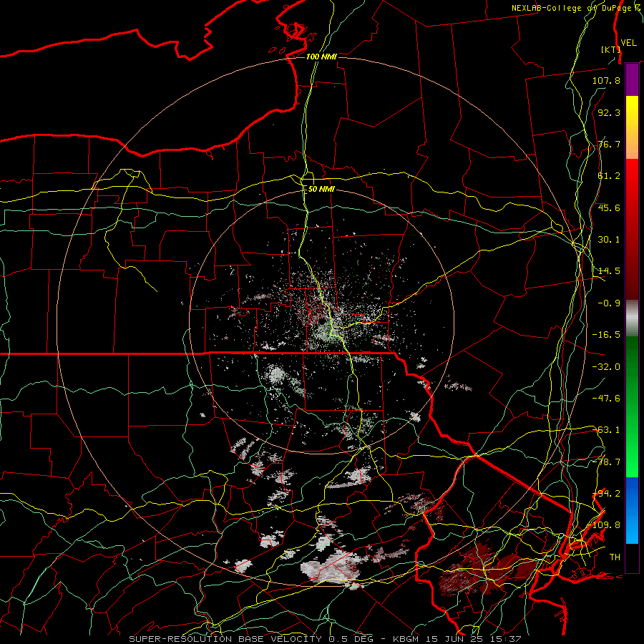644x644 pixels.
Task: Click the 45.6 velocity scale value
Action: 609,208
